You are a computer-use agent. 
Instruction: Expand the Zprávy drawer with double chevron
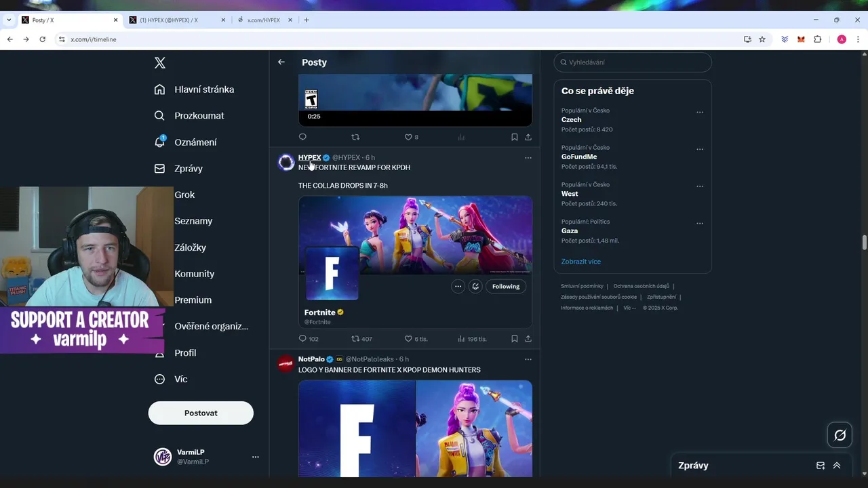click(x=837, y=466)
